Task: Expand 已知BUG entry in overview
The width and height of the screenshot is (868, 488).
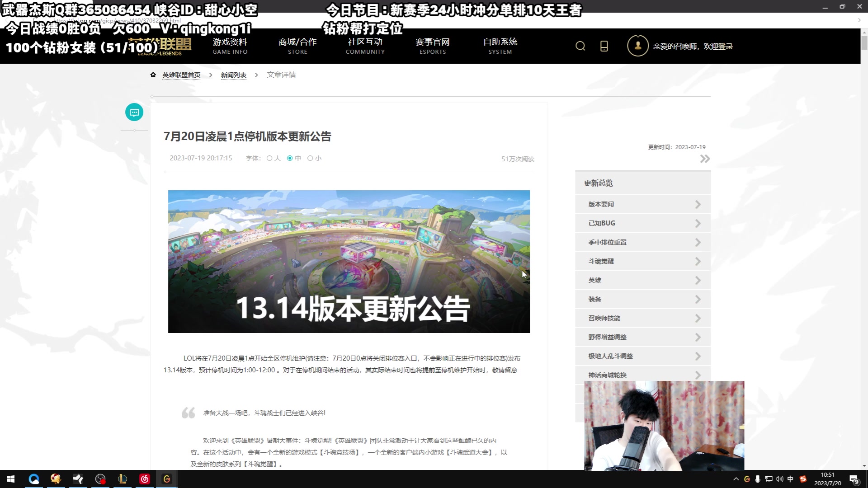Action: pos(643,224)
